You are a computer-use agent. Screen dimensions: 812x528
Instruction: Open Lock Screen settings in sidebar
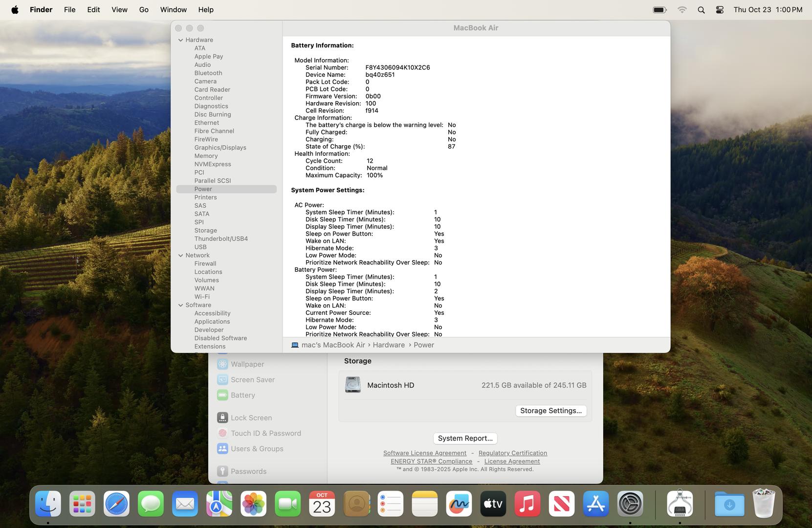(x=251, y=418)
